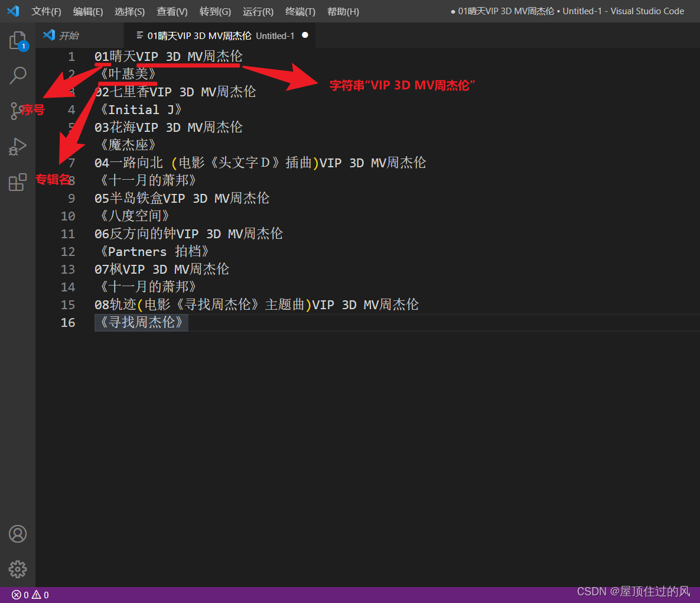700x603 pixels.
Task: Open the Source Control view icon
Action: click(15, 111)
